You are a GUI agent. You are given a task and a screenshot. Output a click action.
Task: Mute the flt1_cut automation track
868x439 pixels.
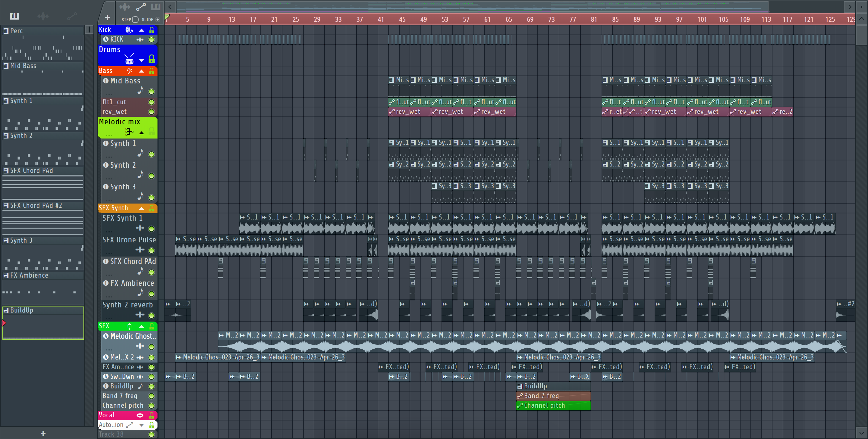tap(152, 102)
